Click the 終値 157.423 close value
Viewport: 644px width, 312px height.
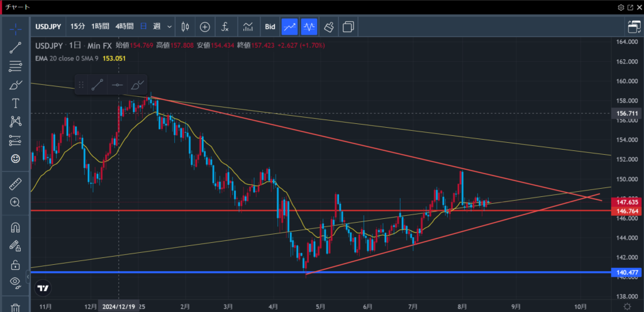[256, 45]
